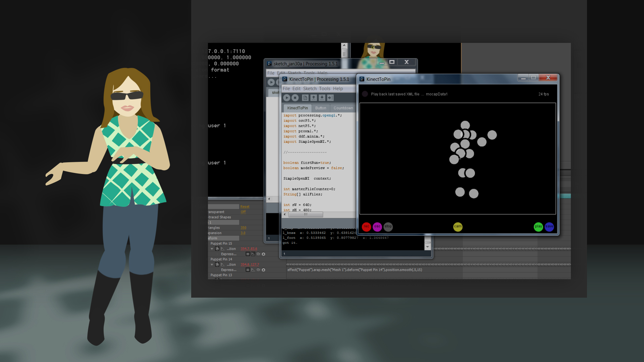The image size is (644, 362).
Task: Collapse the Puppet Pin 14 position property
Action: [212, 264]
